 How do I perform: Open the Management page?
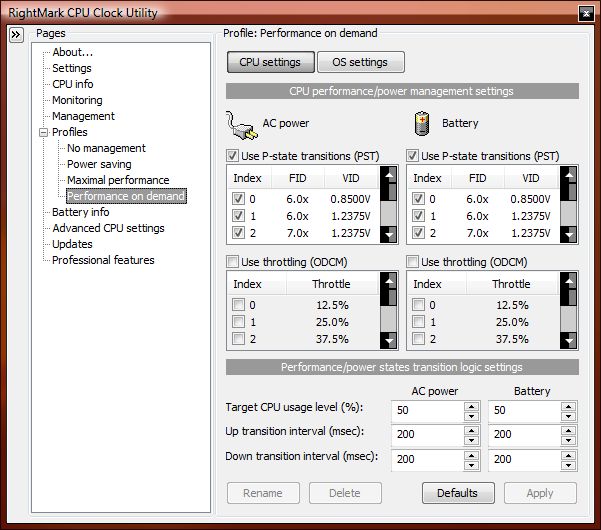point(83,116)
